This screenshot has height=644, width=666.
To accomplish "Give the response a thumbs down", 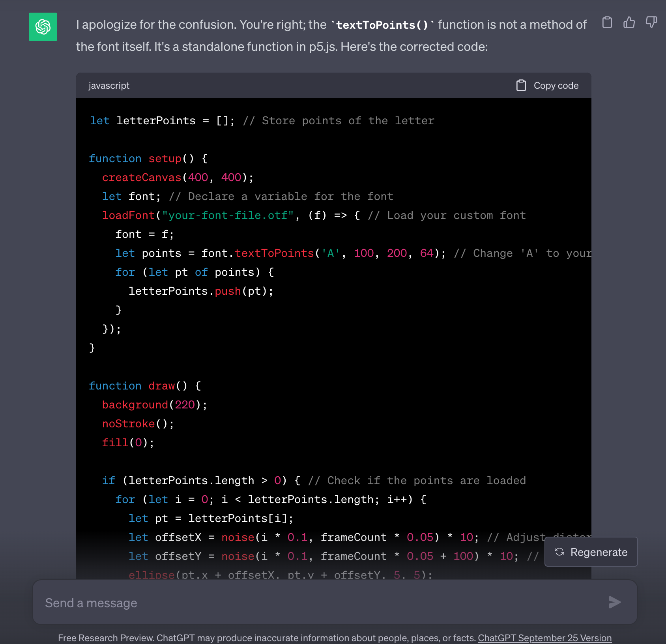I will (x=651, y=22).
